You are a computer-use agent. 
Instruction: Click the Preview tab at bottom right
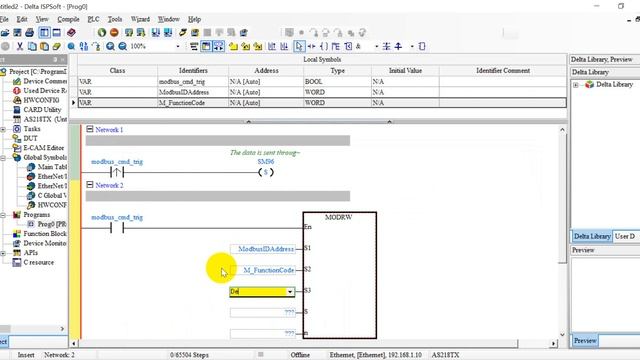click(x=585, y=341)
